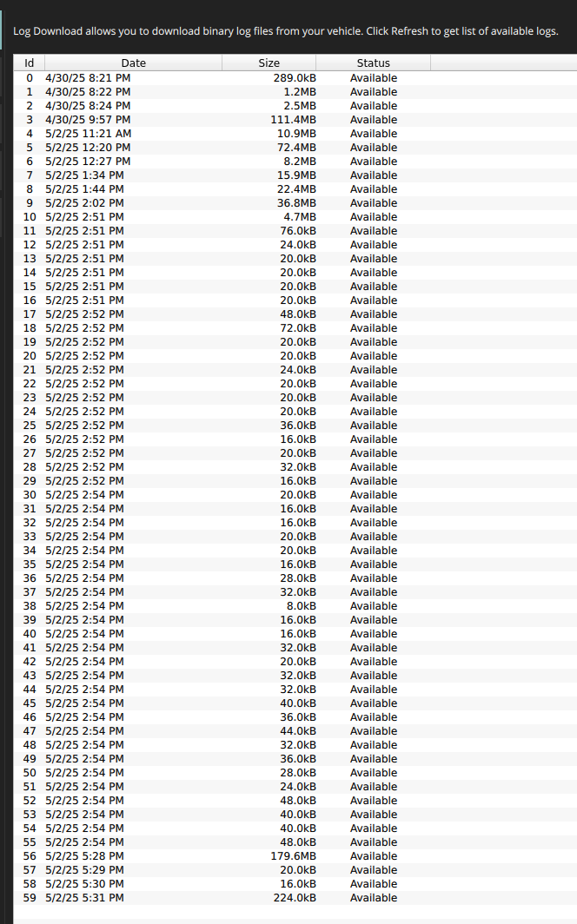Sort logs by the Date column header
This screenshot has width=577, height=924.
click(133, 63)
